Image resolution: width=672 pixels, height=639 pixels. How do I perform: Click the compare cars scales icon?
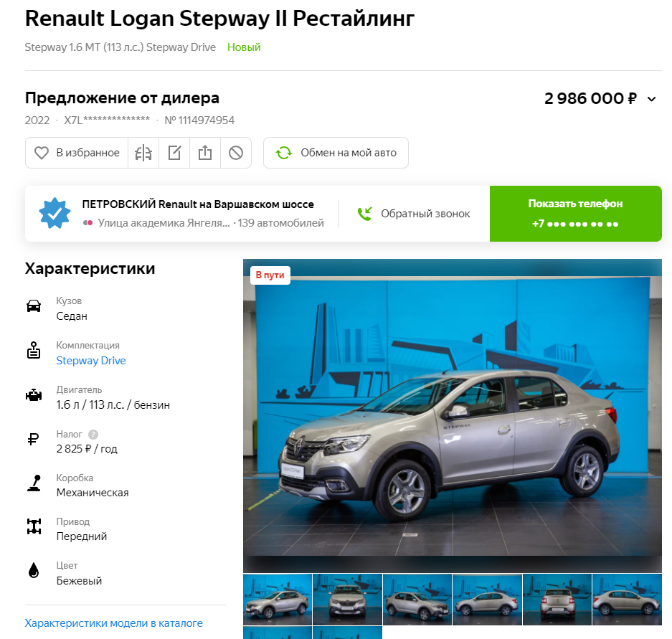143,153
